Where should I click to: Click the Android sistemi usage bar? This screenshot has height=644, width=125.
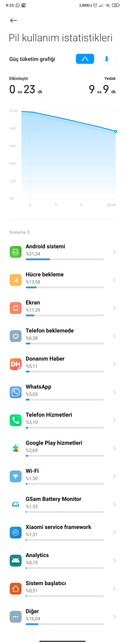point(65,259)
